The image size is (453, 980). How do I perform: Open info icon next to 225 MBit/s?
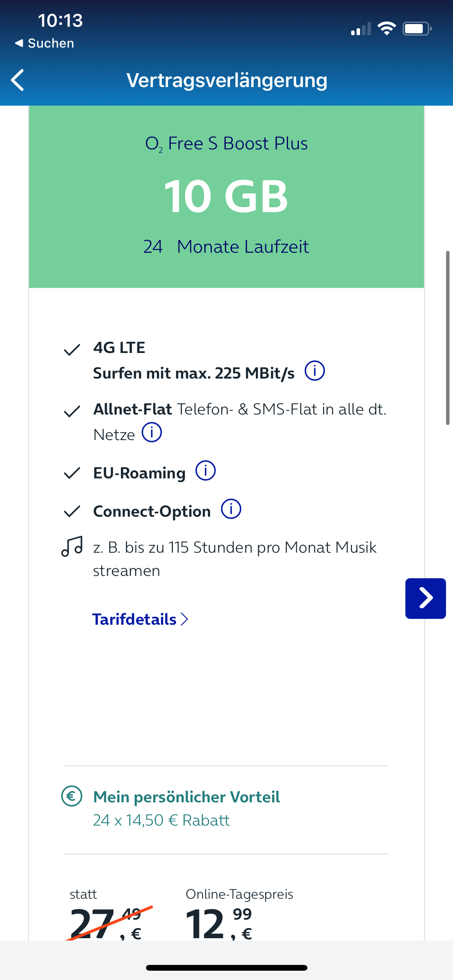click(314, 371)
